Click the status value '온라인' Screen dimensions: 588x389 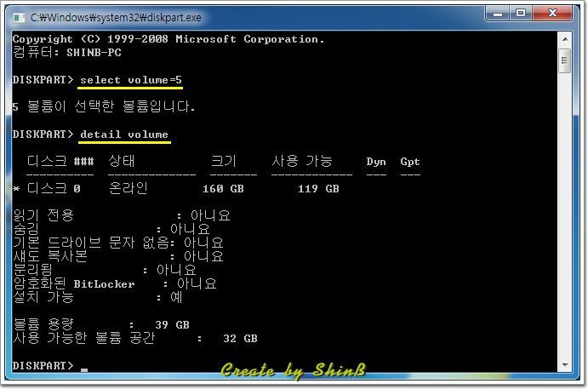pyautogui.click(x=128, y=188)
